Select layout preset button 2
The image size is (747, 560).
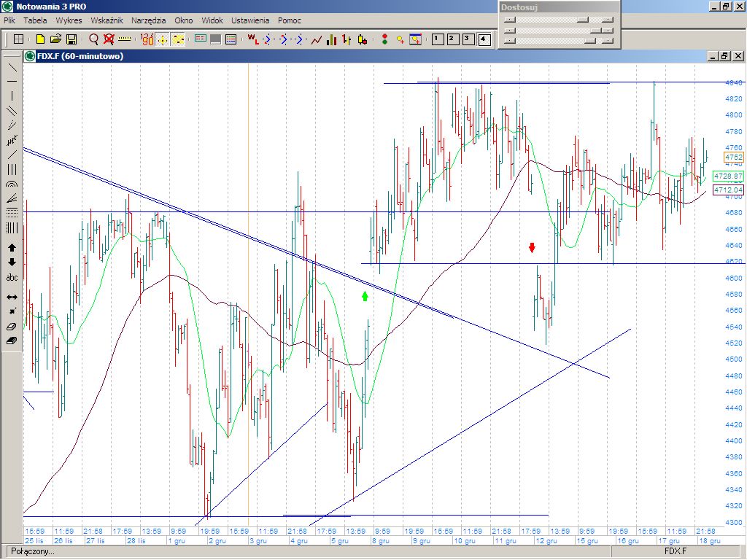453,39
